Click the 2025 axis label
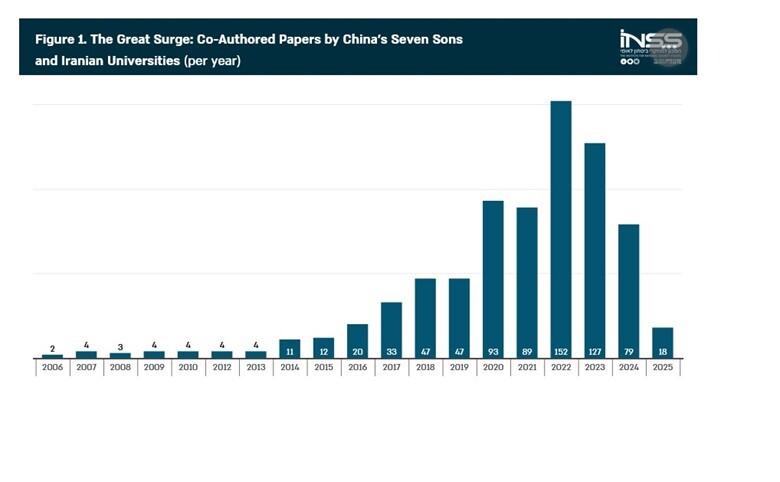Screen dimensions: 780x482 tap(663, 367)
